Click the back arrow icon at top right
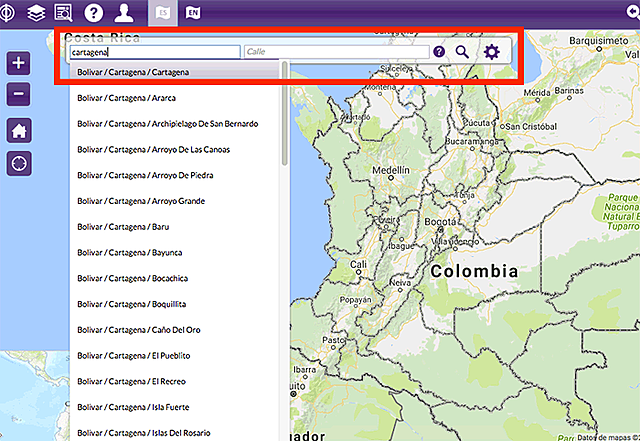Image resolution: width=640 pixels, height=441 pixels. [633, 11]
